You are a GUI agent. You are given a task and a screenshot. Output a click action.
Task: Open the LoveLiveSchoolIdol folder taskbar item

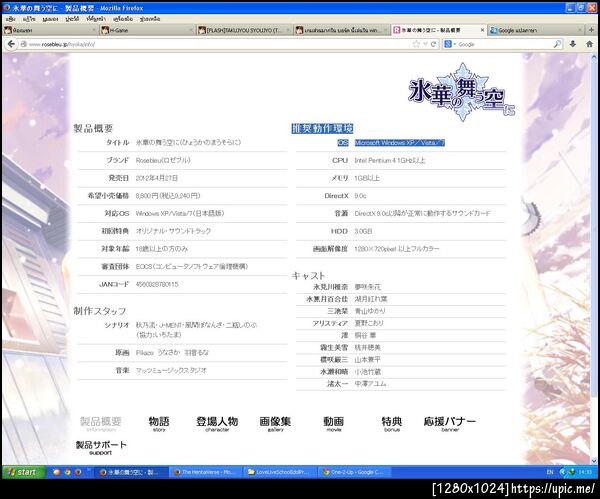[x=280, y=472]
